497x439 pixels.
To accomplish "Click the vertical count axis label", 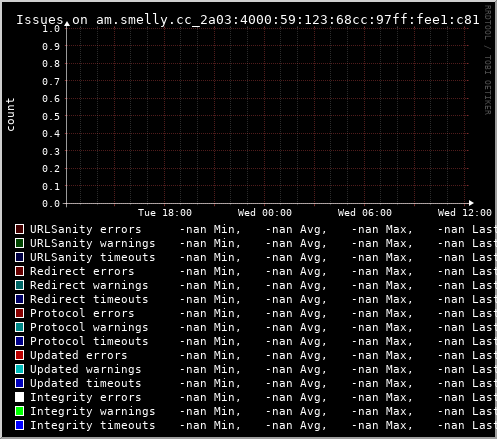I will click(10, 115).
